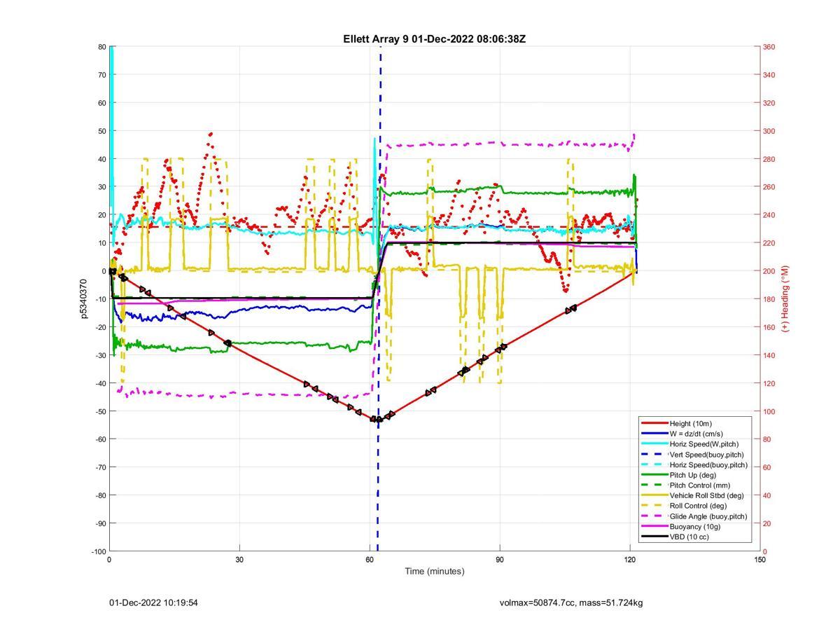Click the 'p5340370' left axis label
Screen dimensions: 840x620
[83, 299]
